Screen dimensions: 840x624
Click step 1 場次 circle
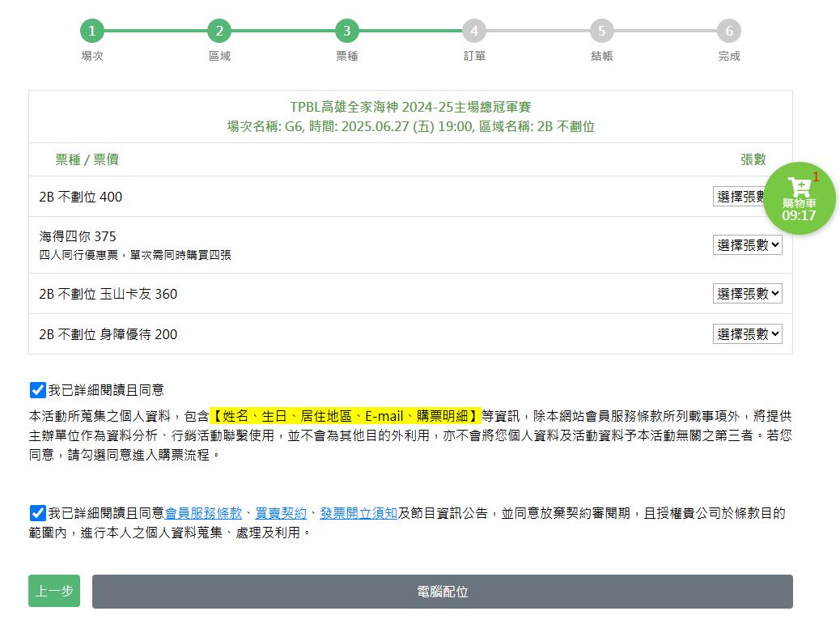pos(92,31)
